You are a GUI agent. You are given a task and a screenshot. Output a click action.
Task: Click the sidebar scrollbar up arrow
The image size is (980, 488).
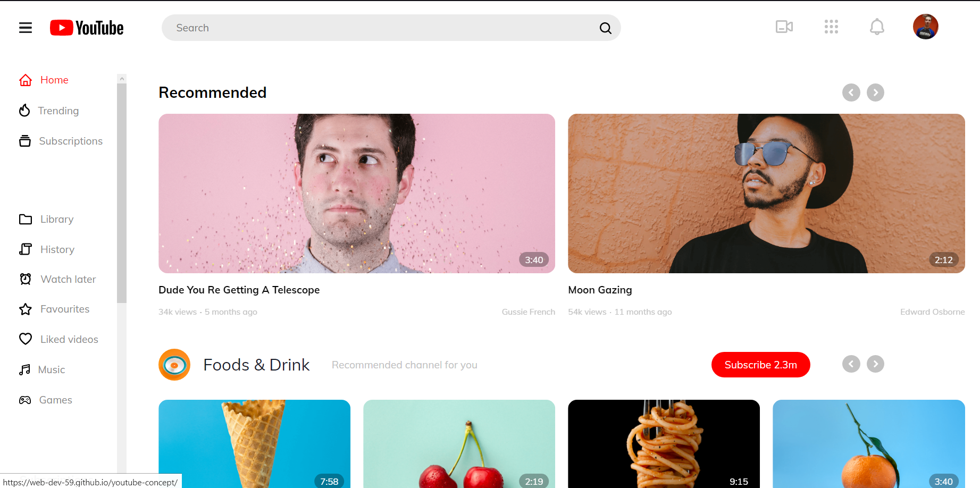pyautogui.click(x=122, y=79)
